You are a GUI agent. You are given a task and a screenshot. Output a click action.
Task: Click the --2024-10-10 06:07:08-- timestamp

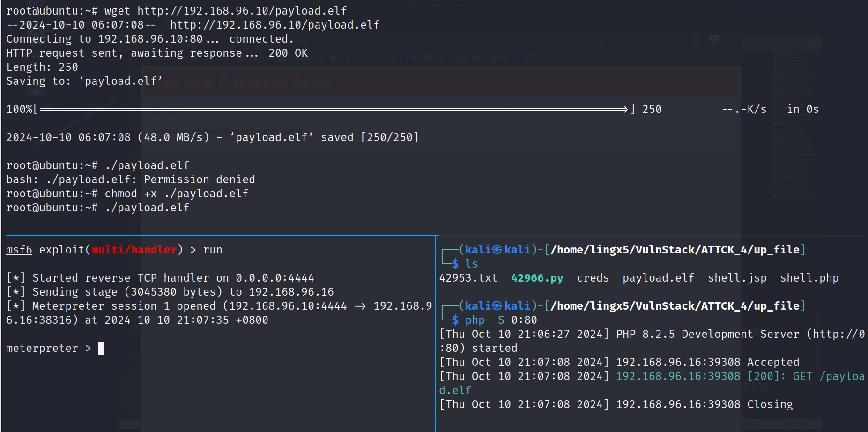coord(81,25)
